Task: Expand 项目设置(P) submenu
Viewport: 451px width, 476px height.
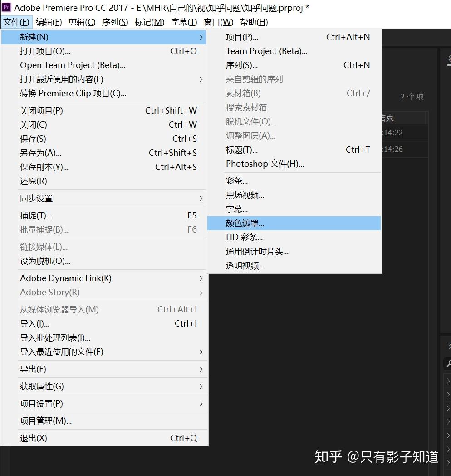Action: (x=201, y=404)
